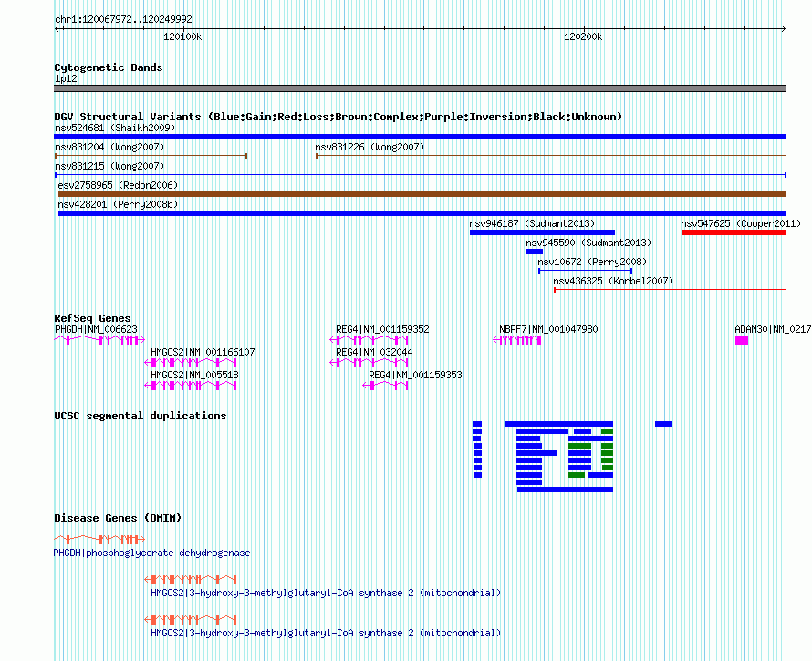Image resolution: width=812 pixels, height=661 pixels.
Task: Click the nsv524681 (Shaikh2009) variant label
Action: (115, 128)
